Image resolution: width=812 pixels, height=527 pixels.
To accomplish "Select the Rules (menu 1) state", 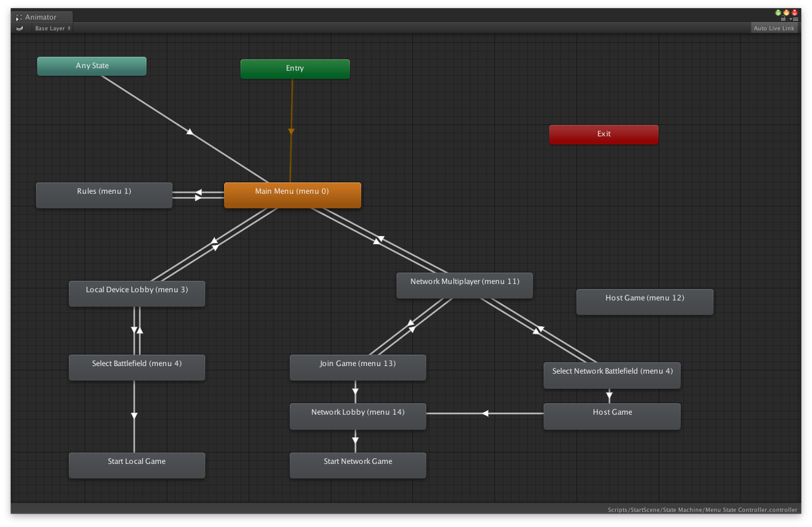I will [x=104, y=195].
